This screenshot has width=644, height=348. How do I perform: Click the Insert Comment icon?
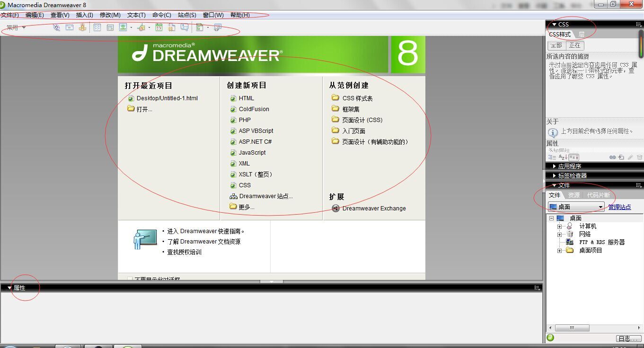point(185,27)
